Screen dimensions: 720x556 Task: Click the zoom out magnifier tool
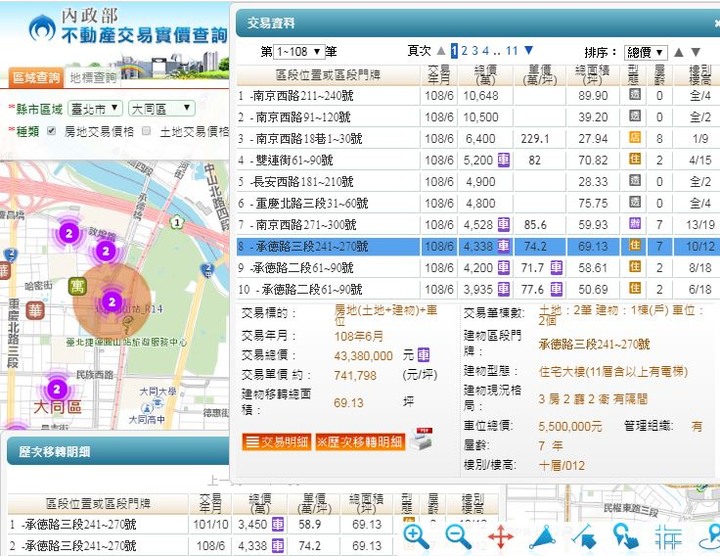click(x=458, y=537)
